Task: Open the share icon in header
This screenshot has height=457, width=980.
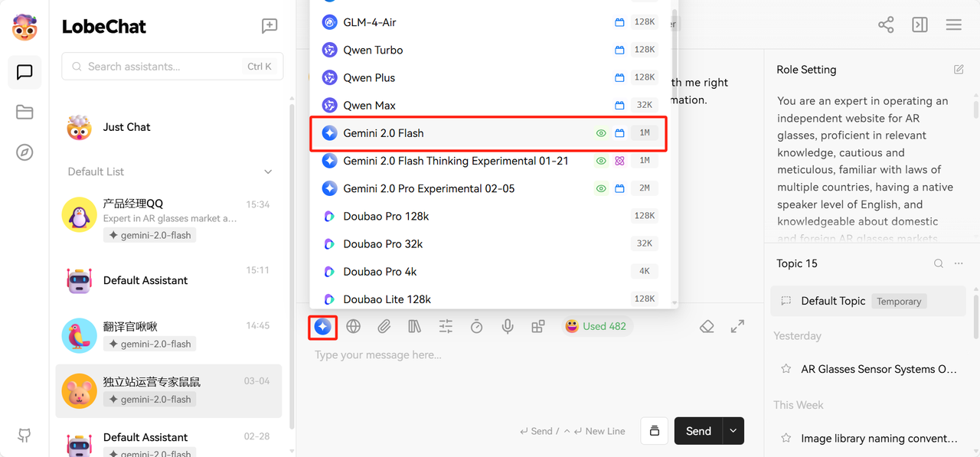Action: [x=886, y=25]
